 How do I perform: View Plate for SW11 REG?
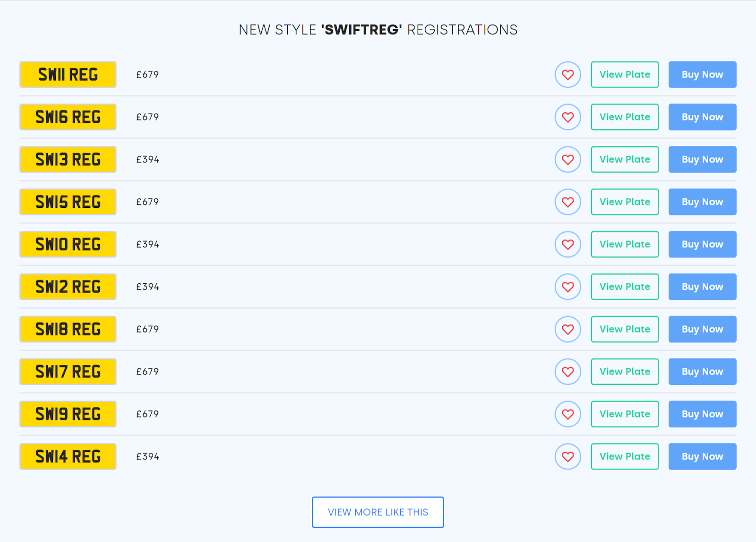click(625, 75)
